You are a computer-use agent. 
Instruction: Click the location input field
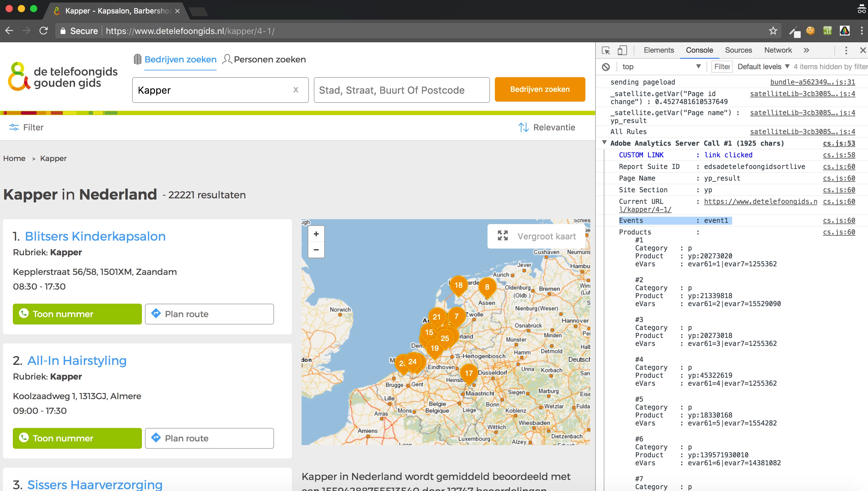(401, 90)
